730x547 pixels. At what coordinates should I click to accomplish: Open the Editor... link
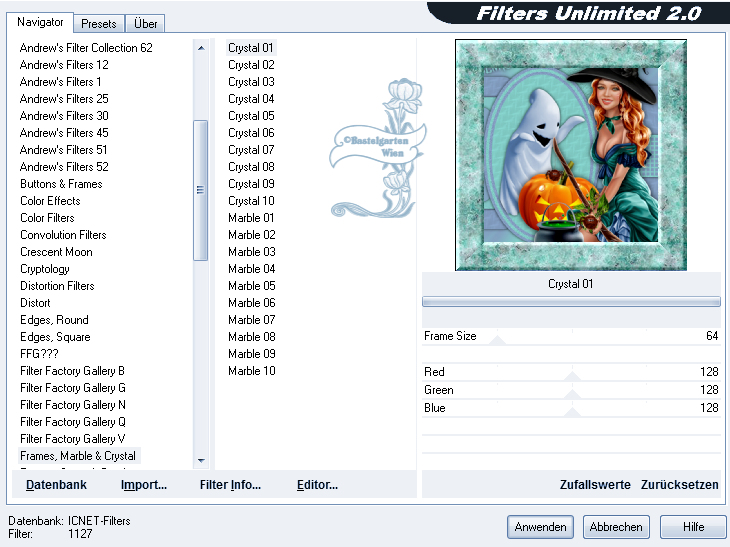pyautogui.click(x=317, y=485)
